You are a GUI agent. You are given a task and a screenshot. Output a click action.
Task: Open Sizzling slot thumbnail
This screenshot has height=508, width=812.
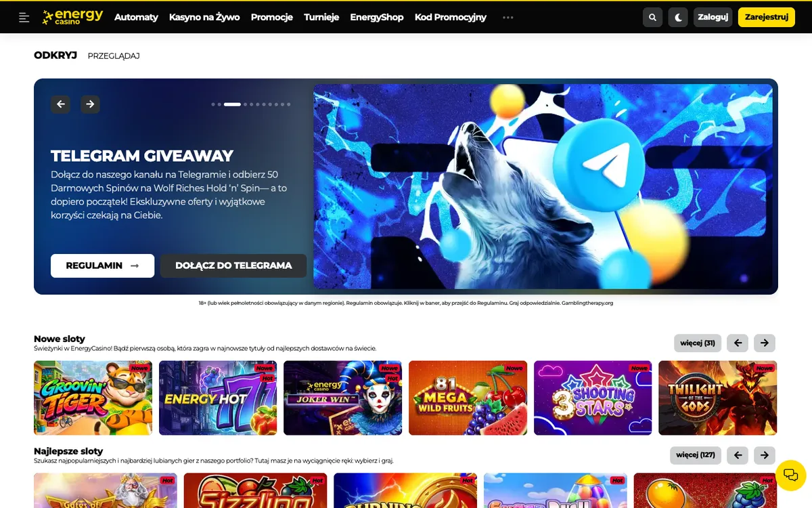(255, 490)
